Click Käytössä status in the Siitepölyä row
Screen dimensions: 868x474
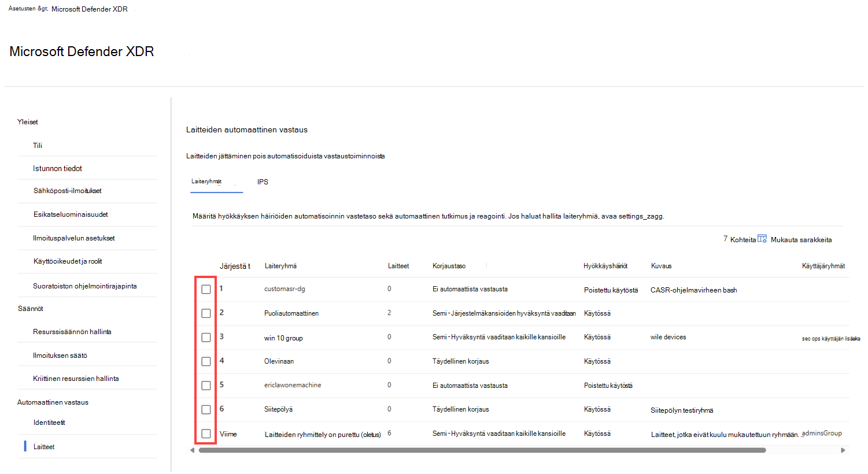[597, 409]
